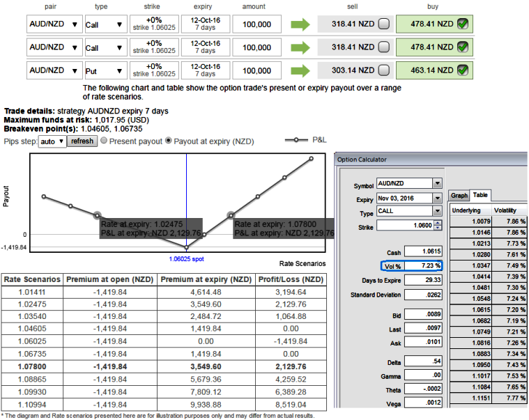Open the Put option type dropdown
The height and width of the screenshot is (420, 529).
[120, 70]
